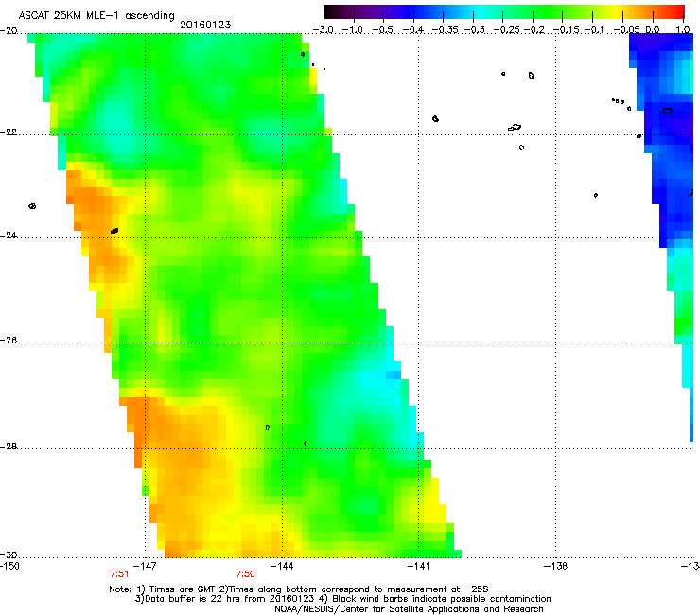Select the -141 longitude axis label
The height and width of the screenshot is (615, 700).
click(x=418, y=567)
